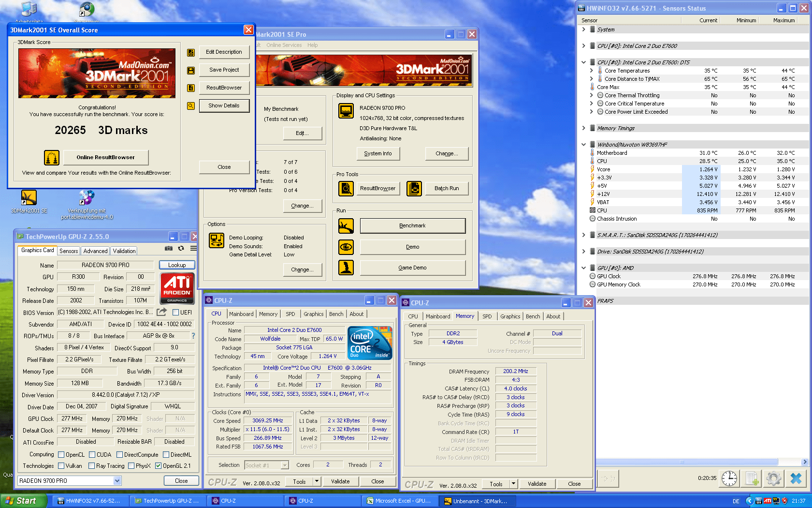
Task: Click the ResultBrowser icon in the Overall Score dialog
Action: (x=191, y=88)
